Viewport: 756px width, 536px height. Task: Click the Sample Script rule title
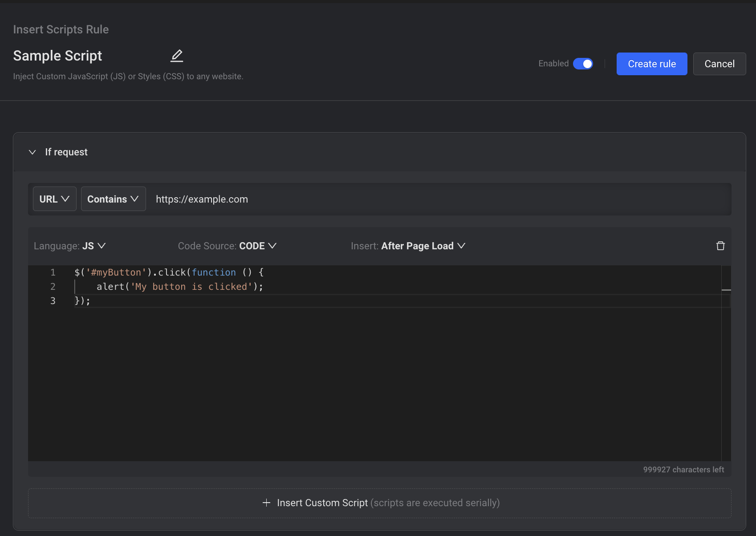coord(57,56)
